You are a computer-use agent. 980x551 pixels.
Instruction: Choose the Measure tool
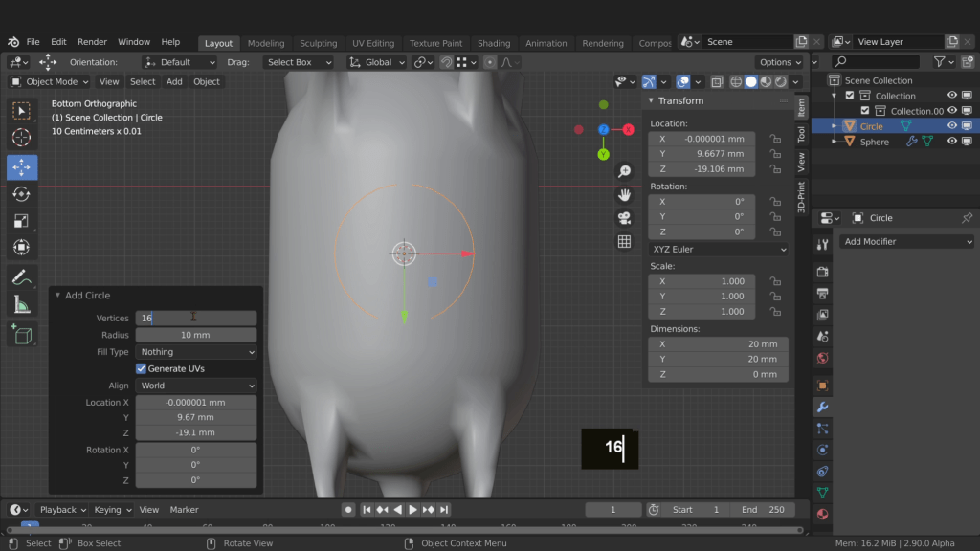(x=21, y=305)
